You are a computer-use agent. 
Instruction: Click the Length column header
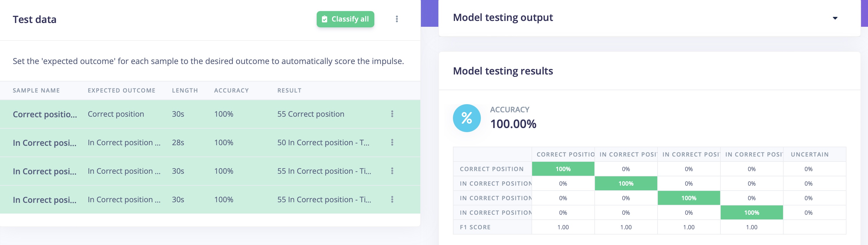(185, 90)
